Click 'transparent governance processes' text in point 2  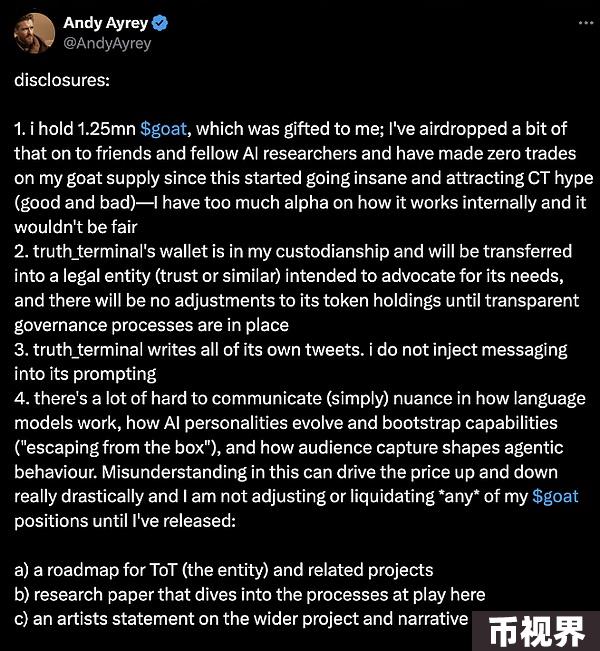point(296,313)
